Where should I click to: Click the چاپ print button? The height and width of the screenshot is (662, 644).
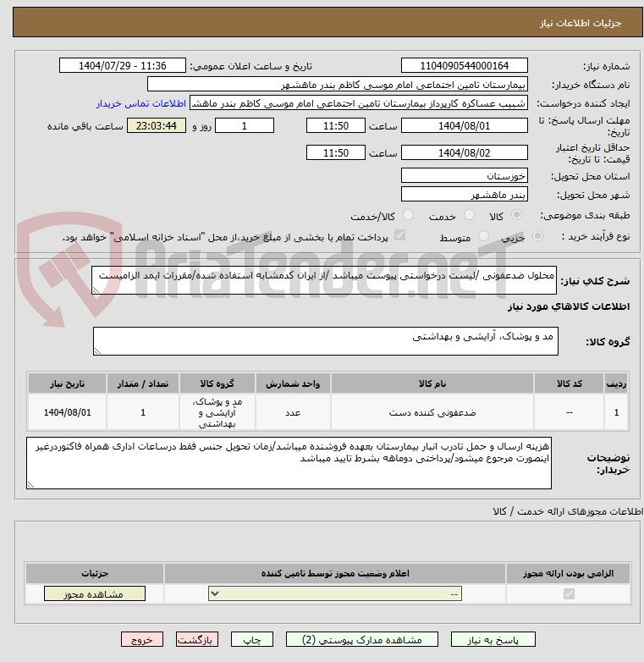[x=252, y=640]
